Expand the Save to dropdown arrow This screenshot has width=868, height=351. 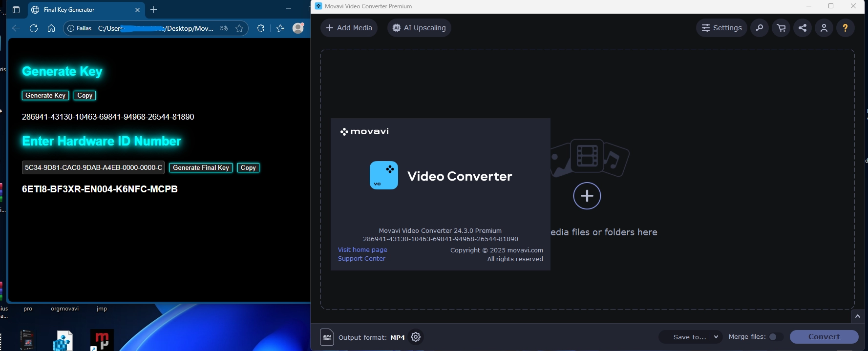coord(716,337)
